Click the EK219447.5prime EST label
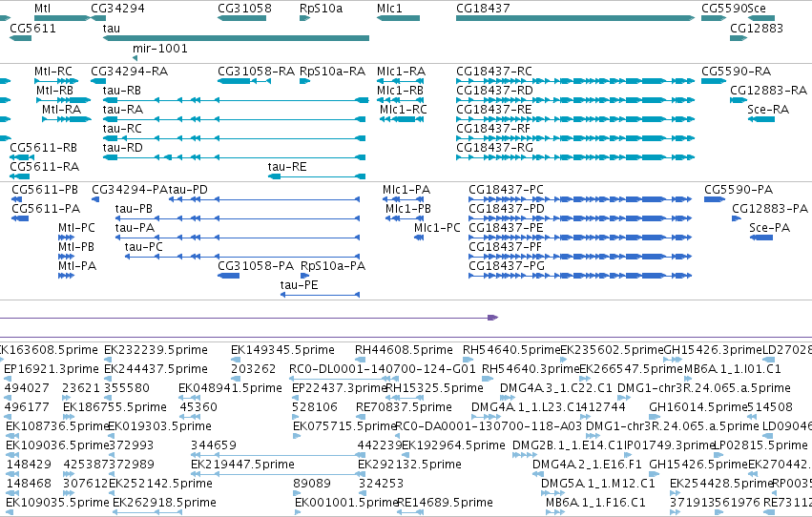812x517 pixels. pyautogui.click(x=243, y=465)
